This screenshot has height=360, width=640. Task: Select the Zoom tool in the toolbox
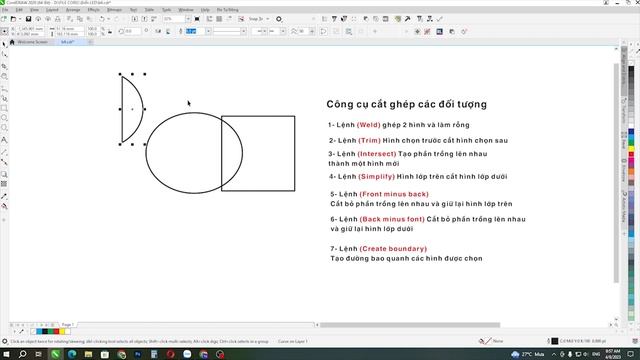pos(4,76)
